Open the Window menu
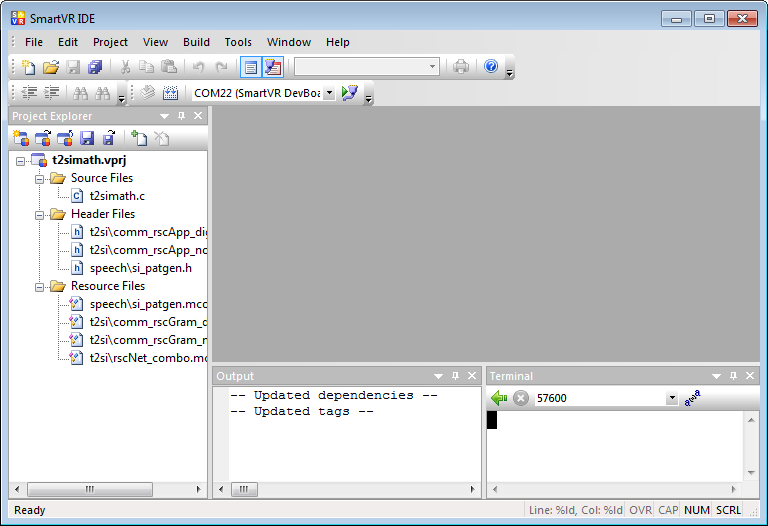The height and width of the screenshot is (526, 768). [x=289, y=42]
